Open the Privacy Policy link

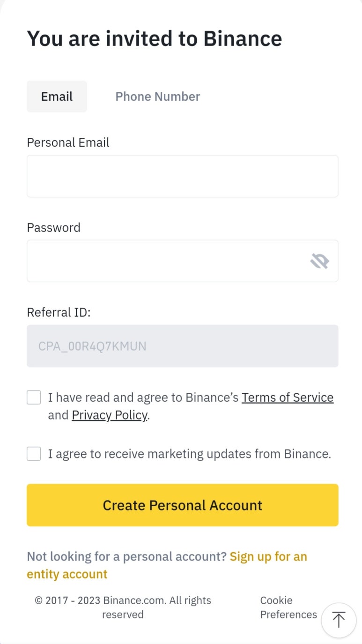[x=110, y=415]
